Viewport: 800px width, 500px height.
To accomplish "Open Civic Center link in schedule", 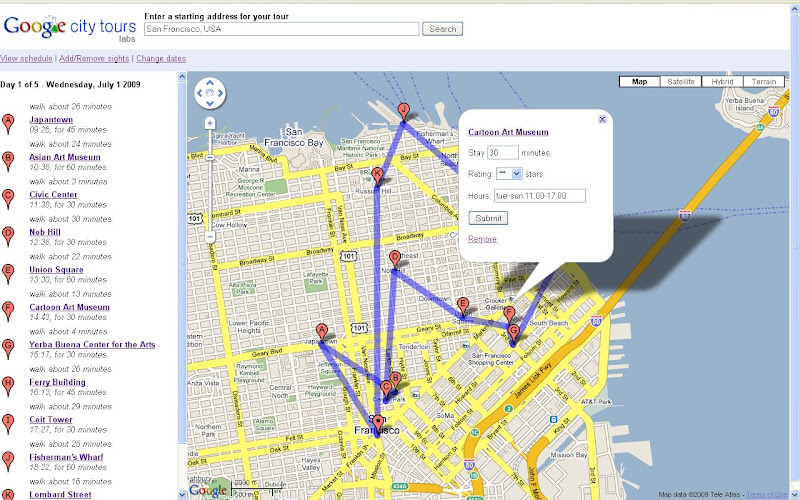I will 53,194.
